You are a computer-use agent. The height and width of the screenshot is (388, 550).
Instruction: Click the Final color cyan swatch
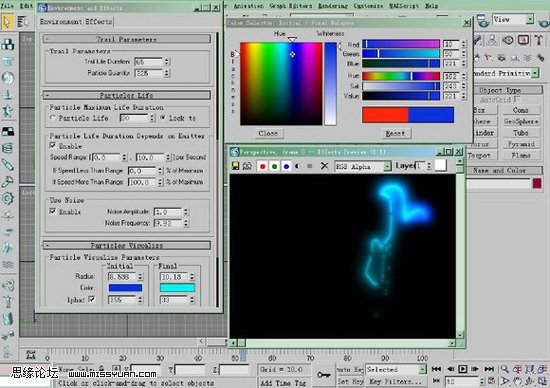coord(177,288)
